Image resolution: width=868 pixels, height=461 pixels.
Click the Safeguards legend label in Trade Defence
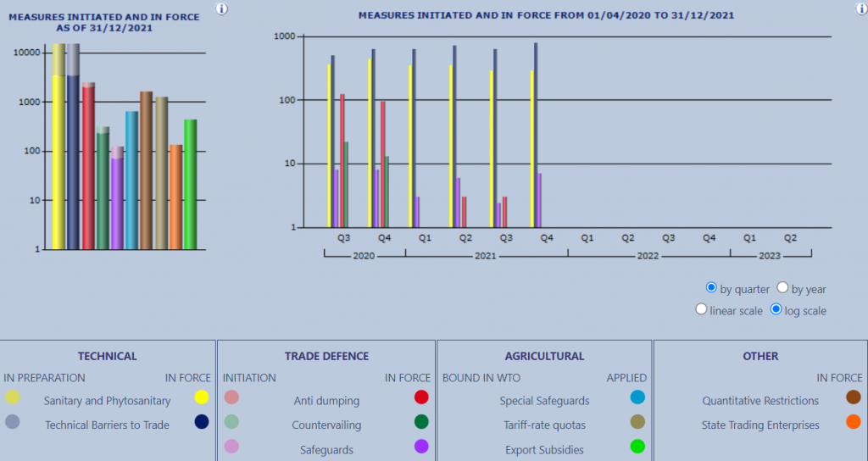[x=326, y=450]
